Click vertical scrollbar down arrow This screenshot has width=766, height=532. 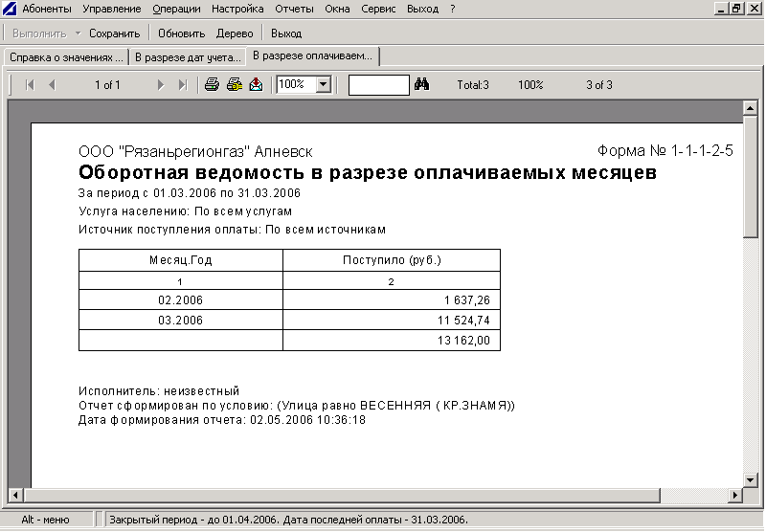[751, 477]
